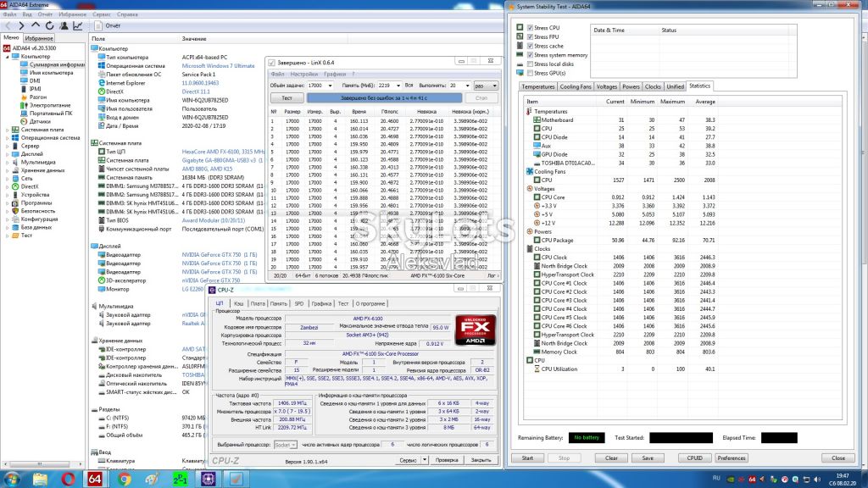This screenshot has height=488, width=868.
Task: Open the Объём задачи dropdown in LinX
Action: point(330,86)
